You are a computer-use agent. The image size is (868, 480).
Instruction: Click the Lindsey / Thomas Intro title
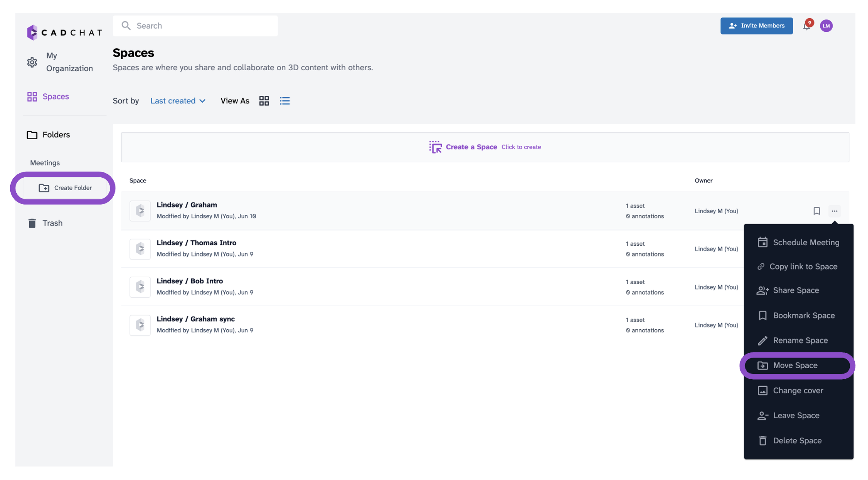[196, 243]
